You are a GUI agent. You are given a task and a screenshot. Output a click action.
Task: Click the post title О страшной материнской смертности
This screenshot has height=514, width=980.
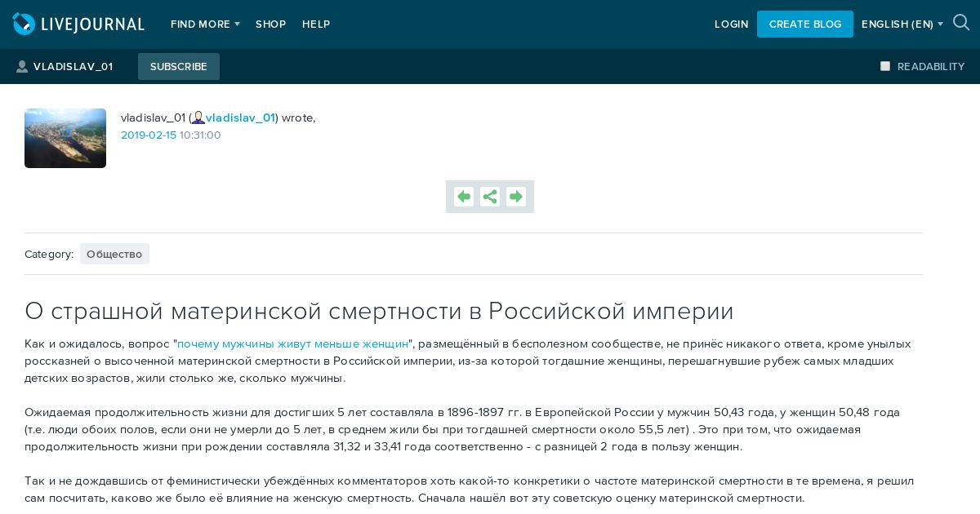click(x=379, y=311)
